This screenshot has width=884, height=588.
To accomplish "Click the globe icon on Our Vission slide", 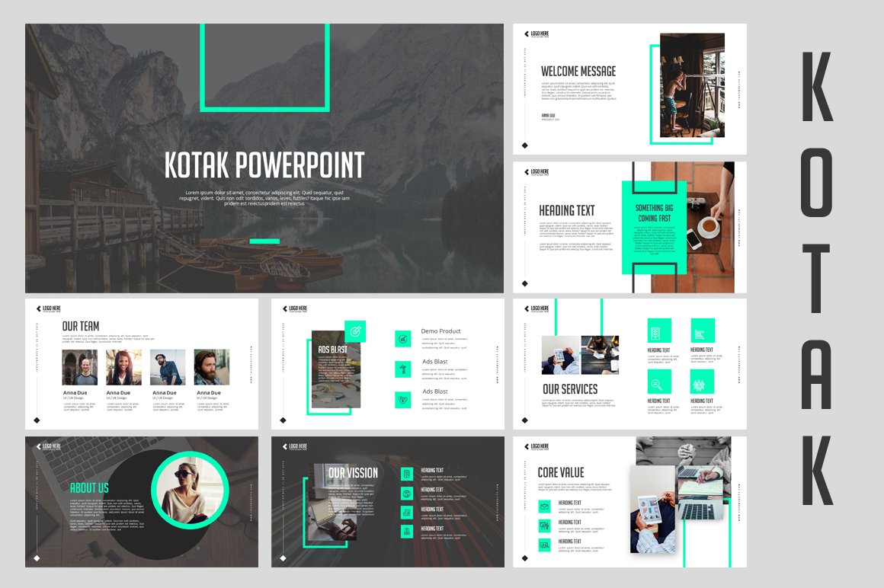I will point(407,493).
